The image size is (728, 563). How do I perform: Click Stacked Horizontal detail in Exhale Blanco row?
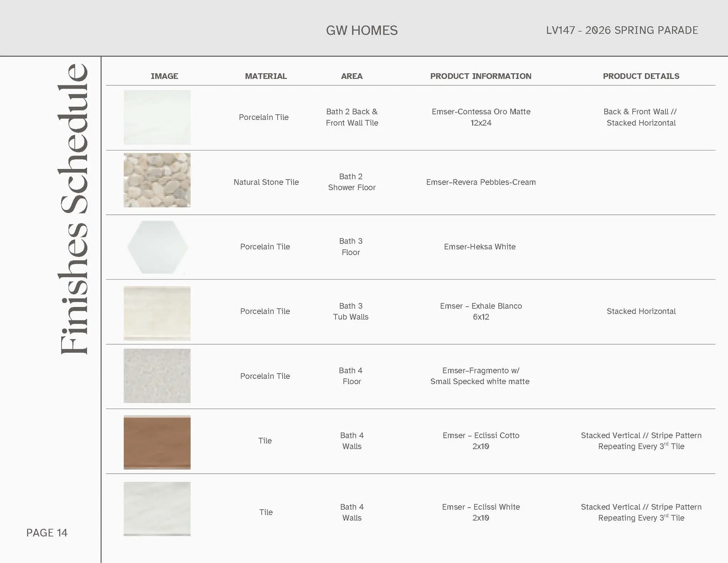pyautogui.click(x=641, y=311)
